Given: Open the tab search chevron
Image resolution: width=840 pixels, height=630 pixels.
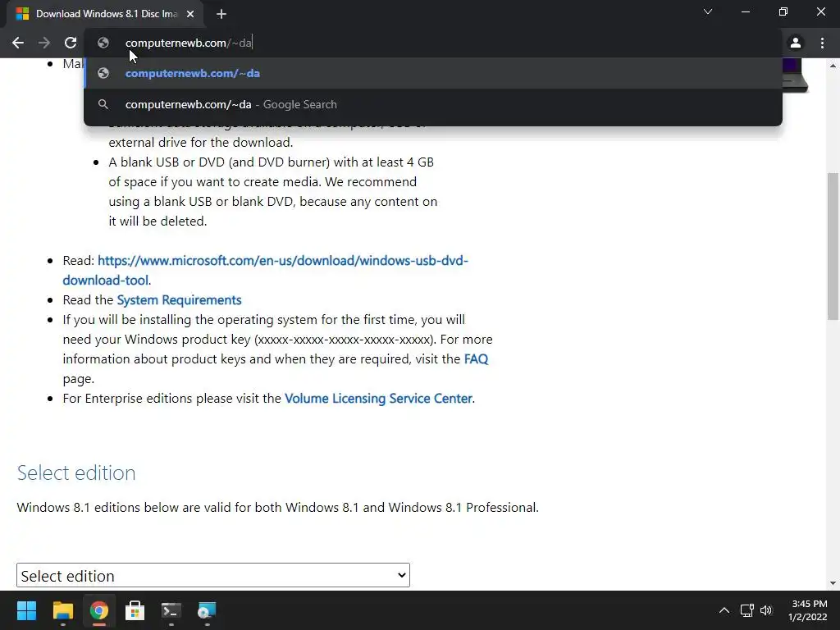Looking at the screenshot, I should click(x=708, y=11).
